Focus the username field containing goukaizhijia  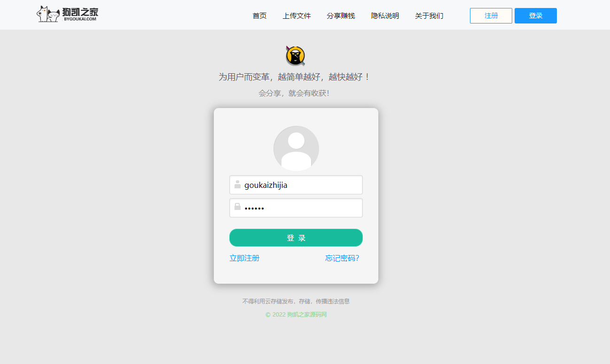click(296, 185)
